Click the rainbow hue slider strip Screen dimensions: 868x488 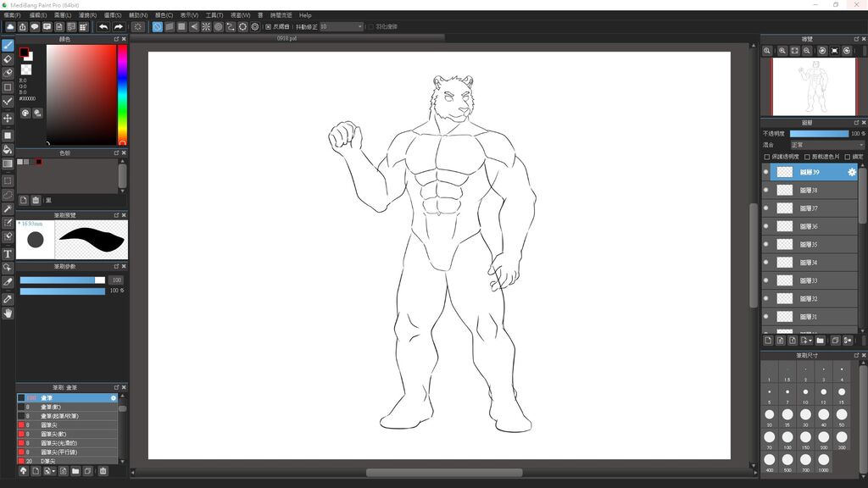click(122, 93)
